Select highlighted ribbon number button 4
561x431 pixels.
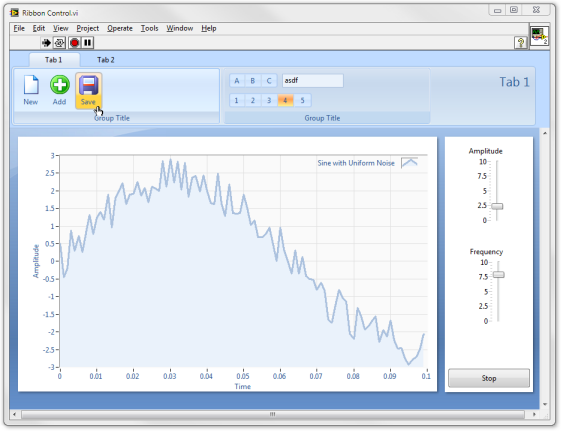(x=286, y=101)
